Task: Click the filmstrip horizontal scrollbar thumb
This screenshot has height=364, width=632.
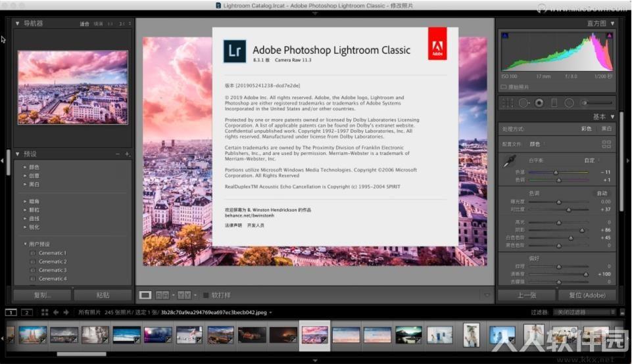Action: point(82,354)
